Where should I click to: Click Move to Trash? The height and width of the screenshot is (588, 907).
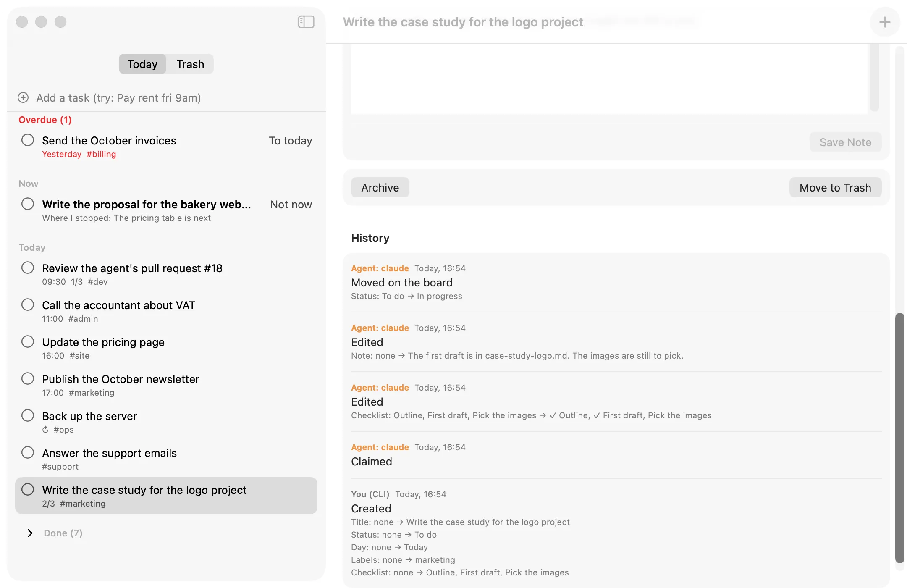pyautogui.click(x=835, y=187)
